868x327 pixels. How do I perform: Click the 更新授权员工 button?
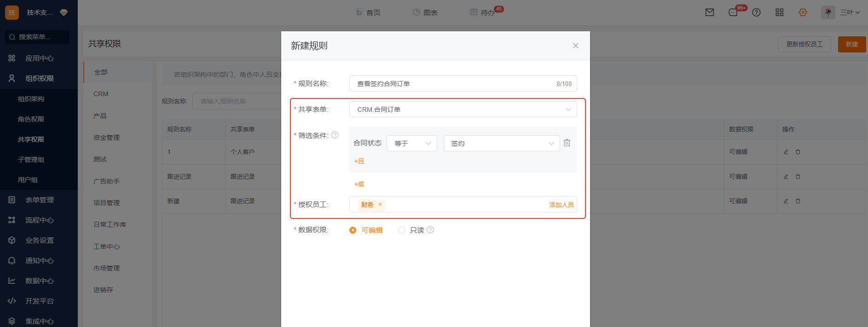tap(804, 44)
